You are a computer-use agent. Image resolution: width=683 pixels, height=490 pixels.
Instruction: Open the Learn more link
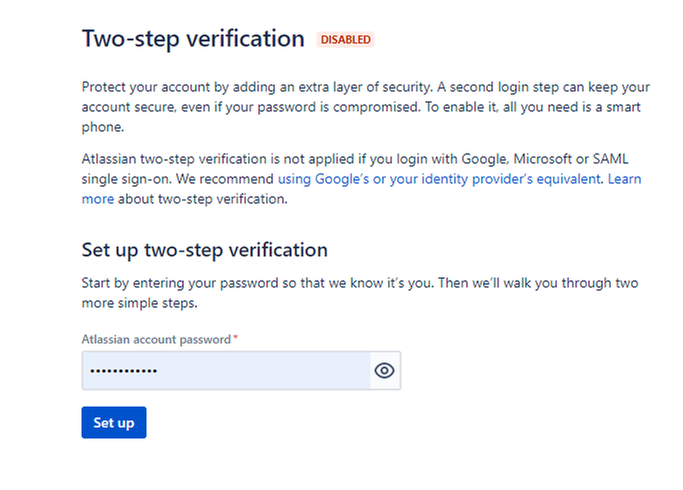click(624, 179)
